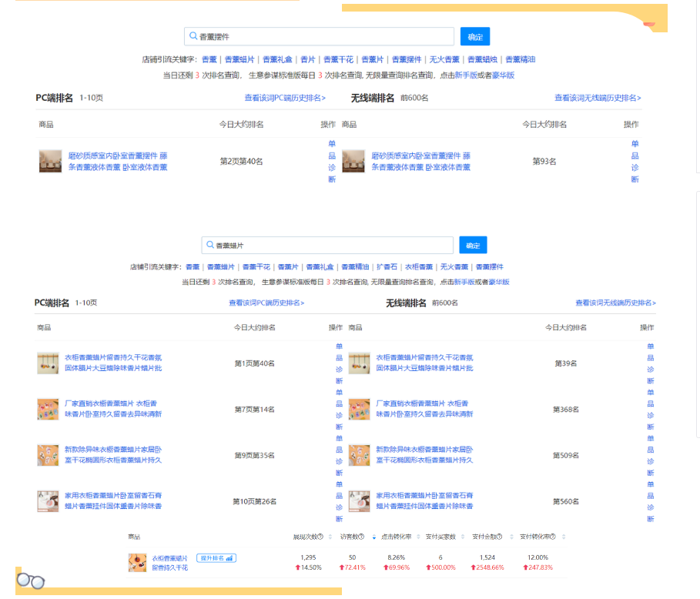
Task: Click into the 香薰蜡片 search input field
Action: click(x=331, y=246)
